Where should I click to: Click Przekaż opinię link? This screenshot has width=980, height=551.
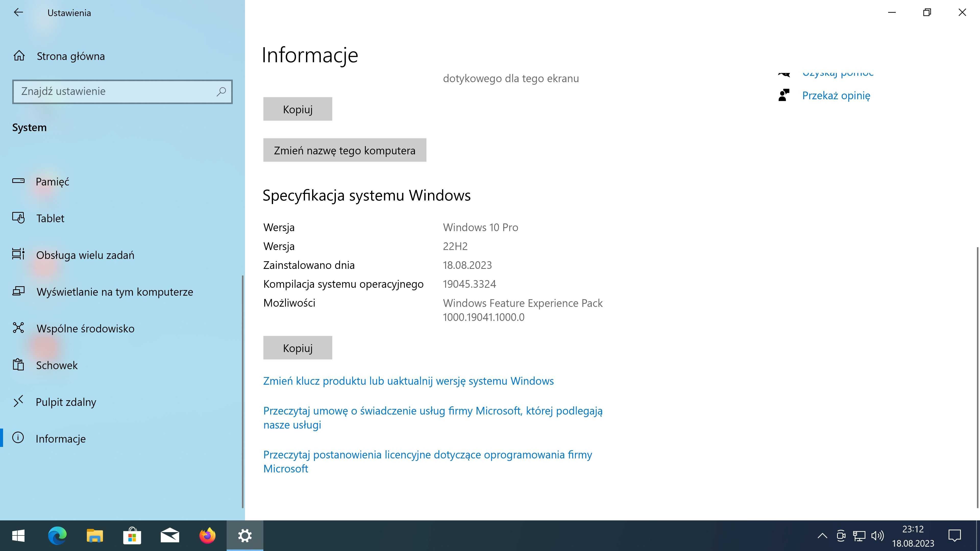point(836,95)
